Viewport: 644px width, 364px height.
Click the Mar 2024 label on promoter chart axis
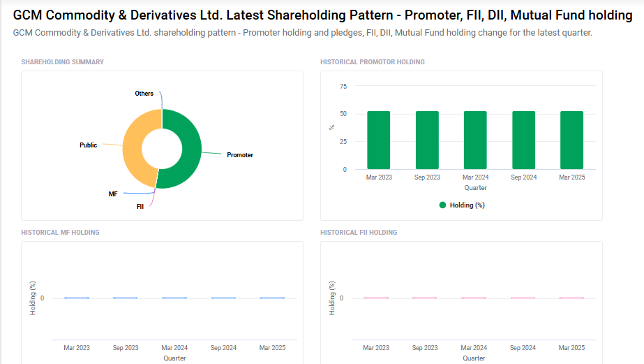(476, 177)
